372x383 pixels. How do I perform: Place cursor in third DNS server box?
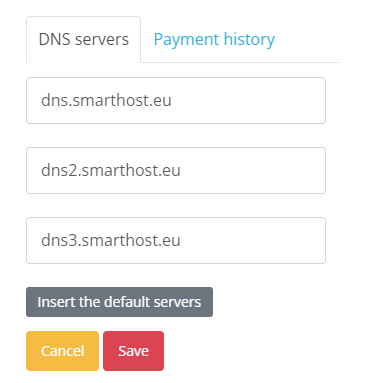(x=176, y=240)
